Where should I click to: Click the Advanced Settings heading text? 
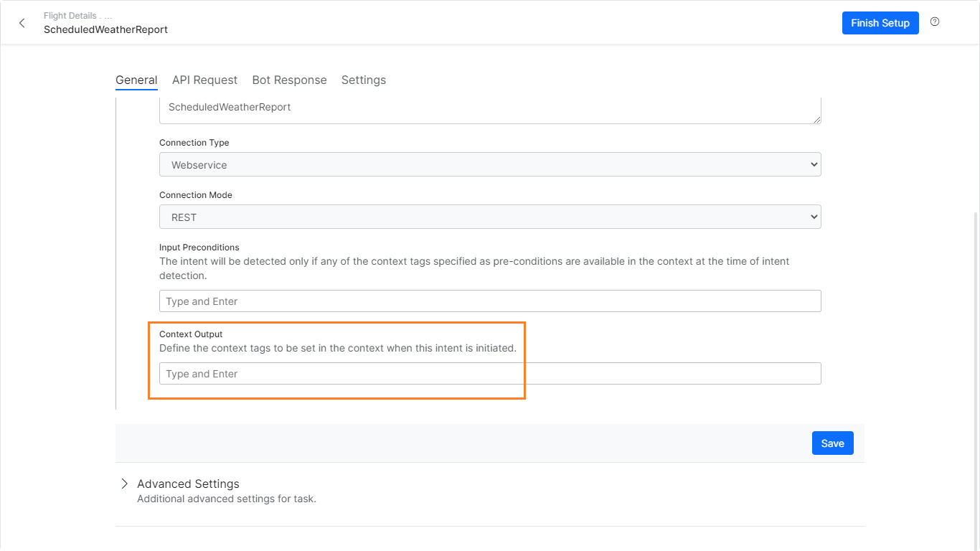pyautogui.click(x=188, y=484)
